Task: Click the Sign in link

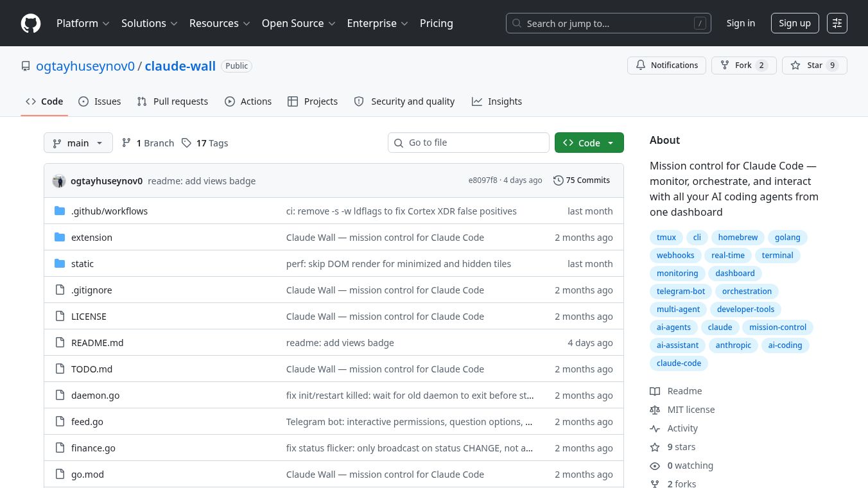Action: pos(741,23)
